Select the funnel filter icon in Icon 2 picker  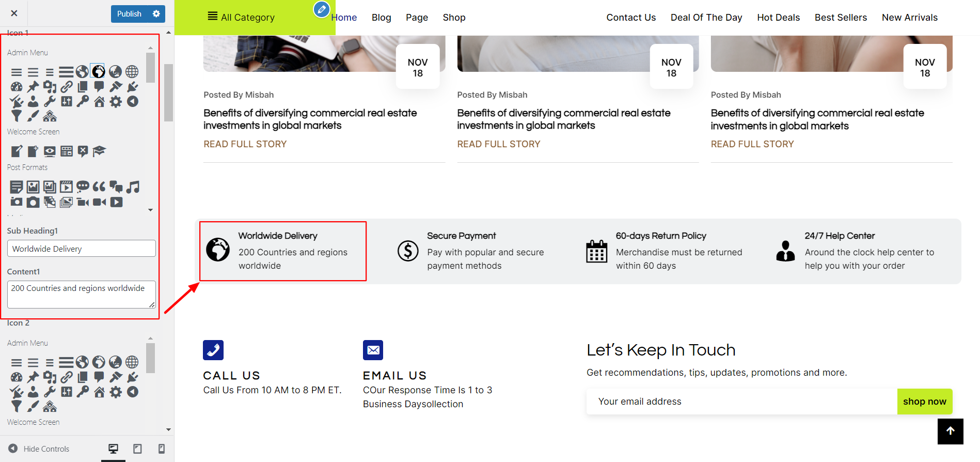[17, 406]
